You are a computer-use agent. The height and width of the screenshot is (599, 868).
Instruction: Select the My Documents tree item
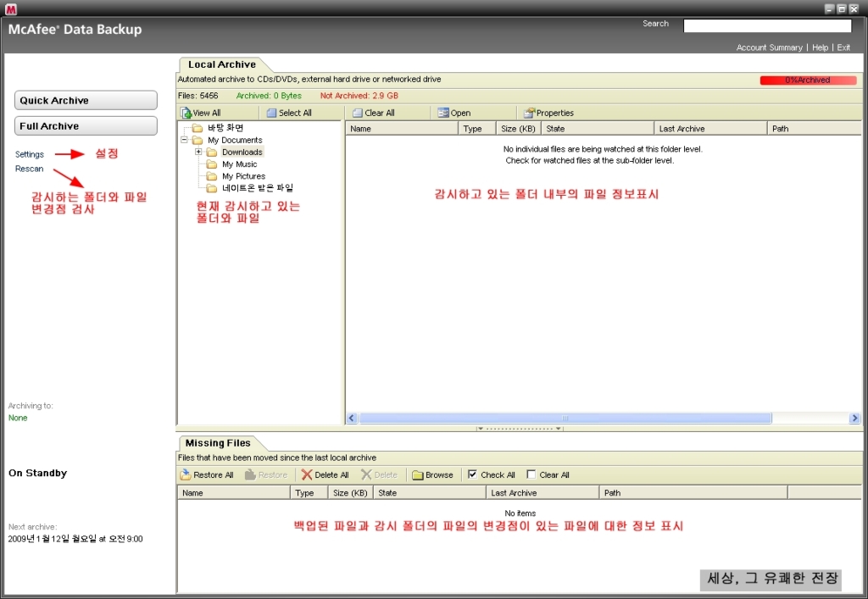235,140
